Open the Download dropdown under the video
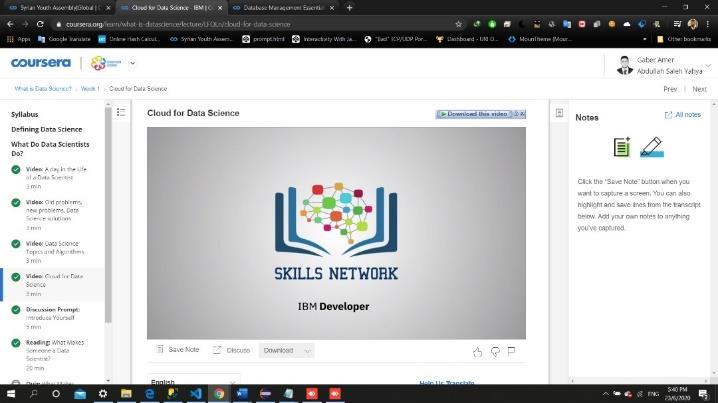Viewport: 718px width, 403px height. (x=287, y=350)
